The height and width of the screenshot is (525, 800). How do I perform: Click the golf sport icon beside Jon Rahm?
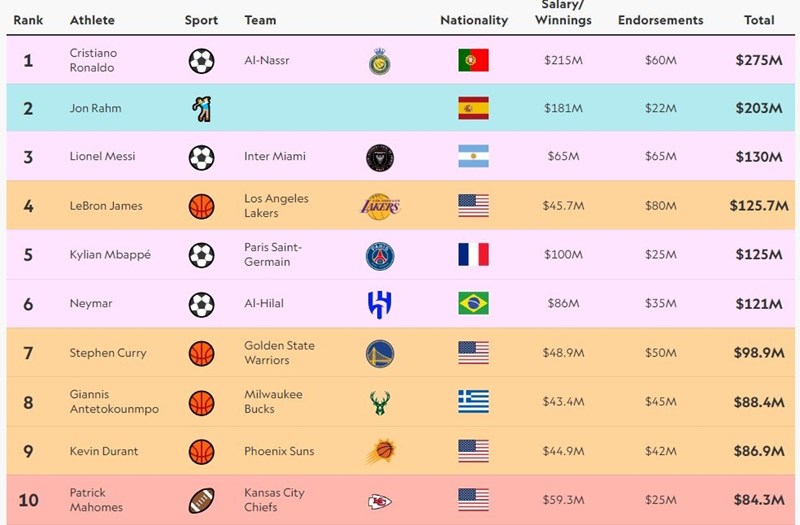(201, 108)
